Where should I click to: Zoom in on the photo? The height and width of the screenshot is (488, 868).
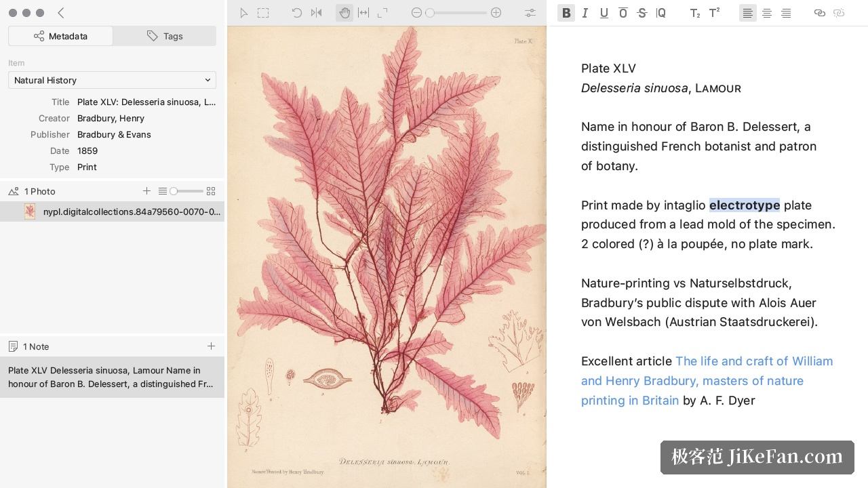pyautogui.click(x=496, y=13)
